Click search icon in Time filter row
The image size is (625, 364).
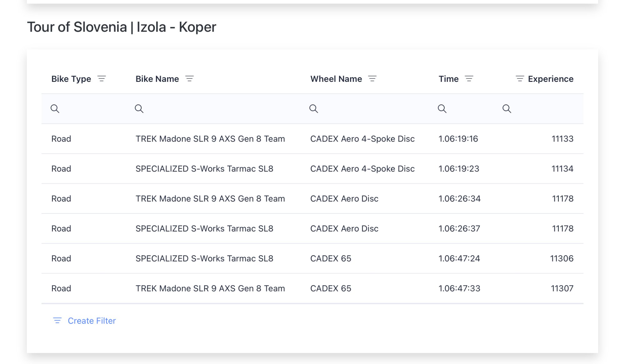coord(442,109)
